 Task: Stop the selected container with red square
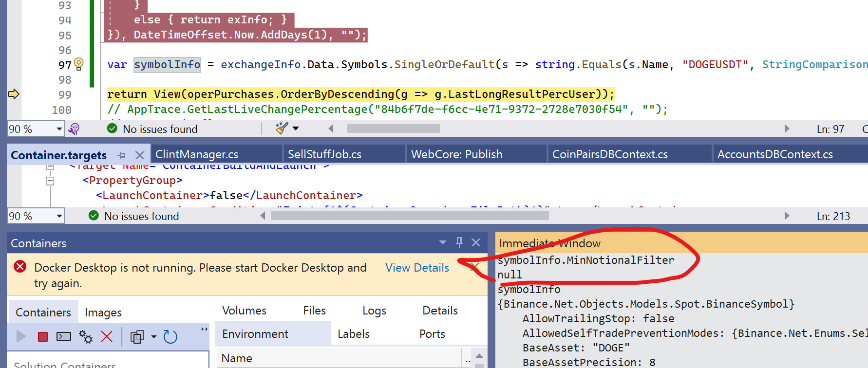coord(43,336)
